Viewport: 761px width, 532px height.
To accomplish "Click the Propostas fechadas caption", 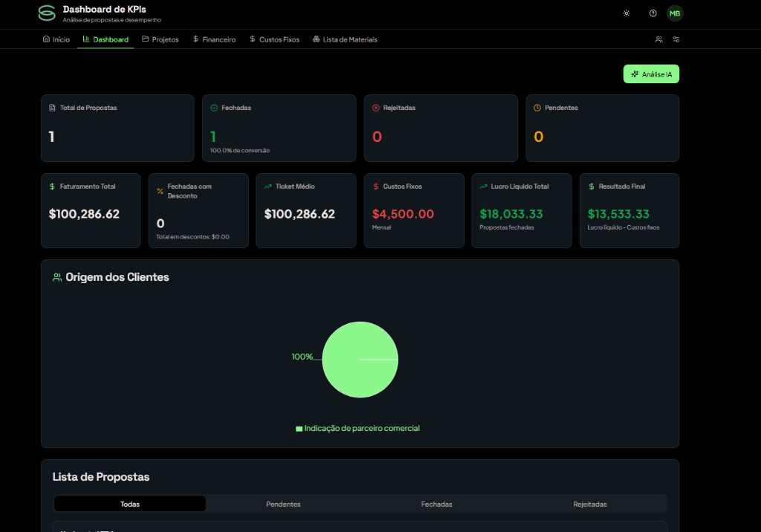I will [507, 227].
